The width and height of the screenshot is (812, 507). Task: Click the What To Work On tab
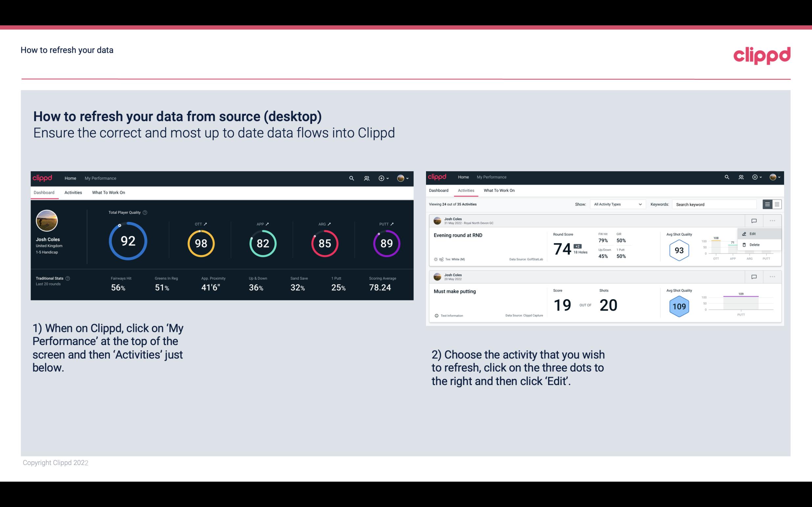point(108,192)
